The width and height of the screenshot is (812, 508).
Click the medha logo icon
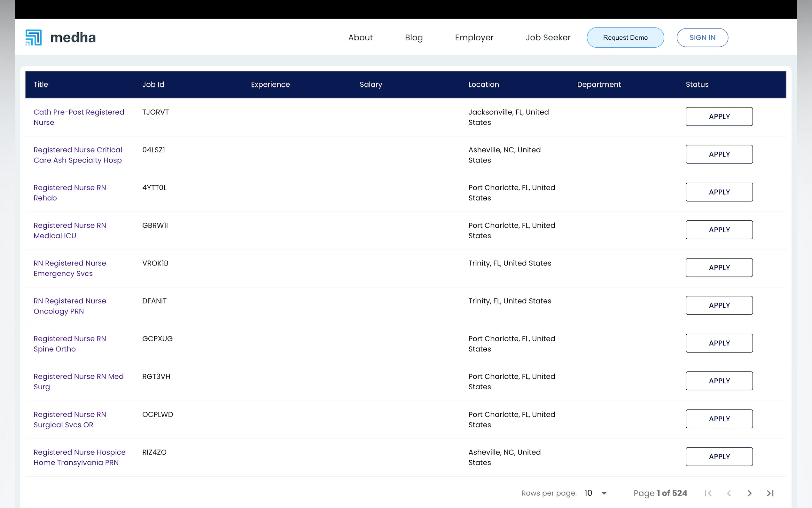34,37
